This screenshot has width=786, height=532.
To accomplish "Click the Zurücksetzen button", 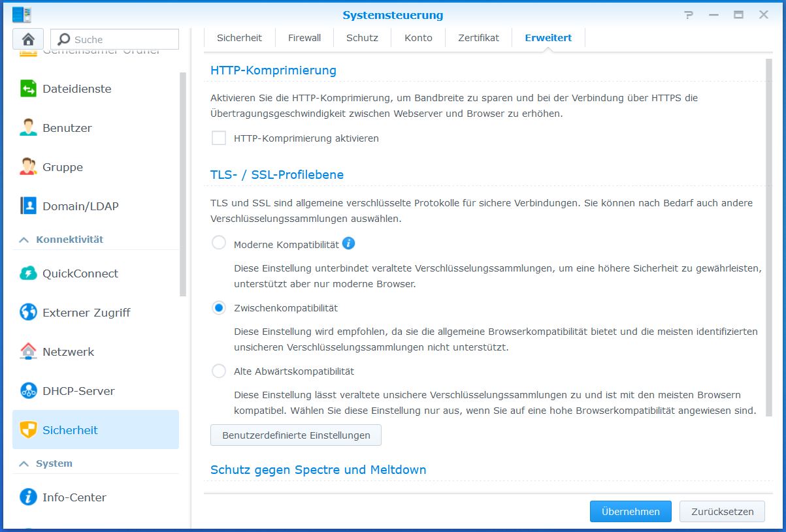I will 722,512.
